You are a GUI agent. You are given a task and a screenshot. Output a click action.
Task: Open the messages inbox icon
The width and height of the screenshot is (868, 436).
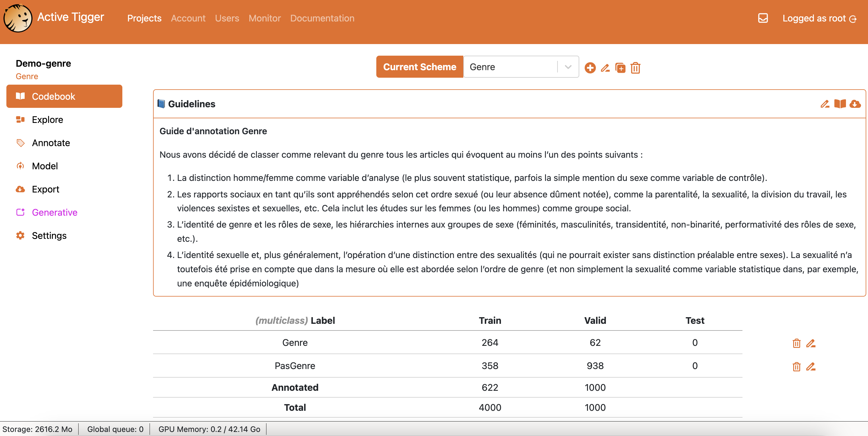762,18
